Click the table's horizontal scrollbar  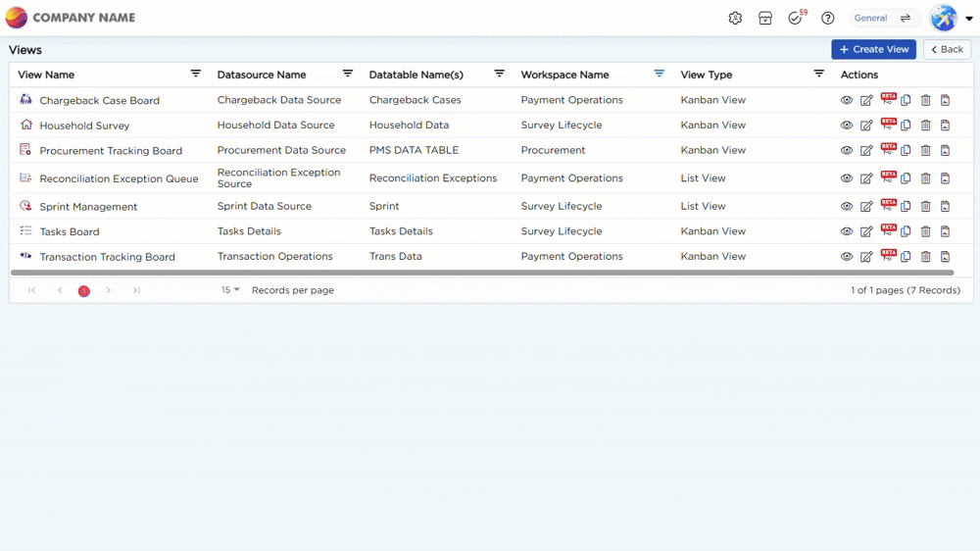[482, 273]
